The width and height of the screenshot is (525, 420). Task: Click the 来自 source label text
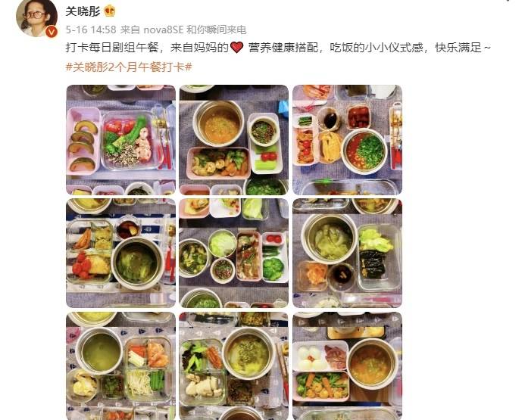tap(130, 30)
